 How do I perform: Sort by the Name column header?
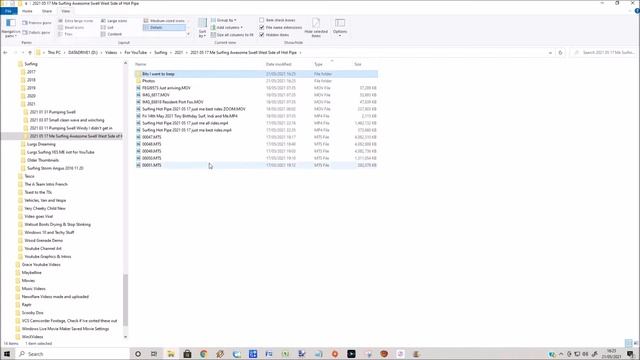click(x=140, y=64)
